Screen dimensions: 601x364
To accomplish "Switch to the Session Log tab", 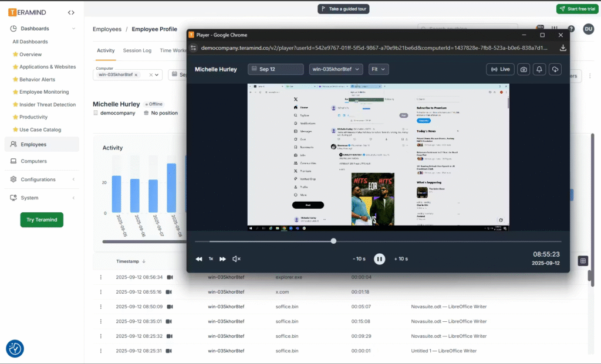I will point(137,50).
